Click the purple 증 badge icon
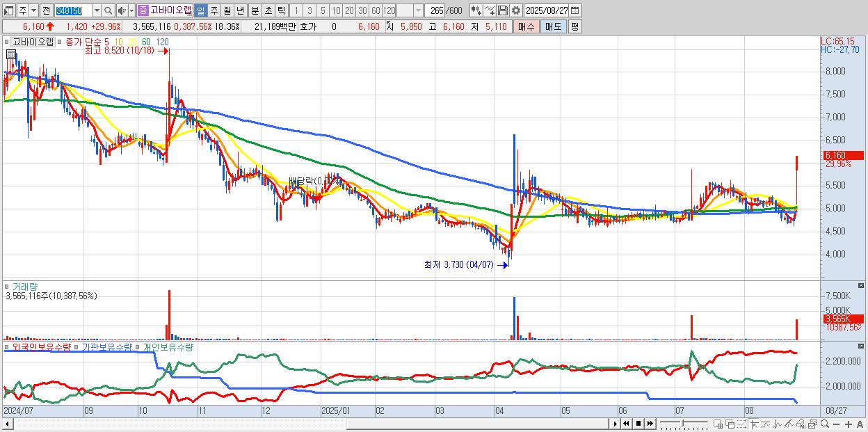Screen dimensions: 868x432 click(x=143, y=10)
